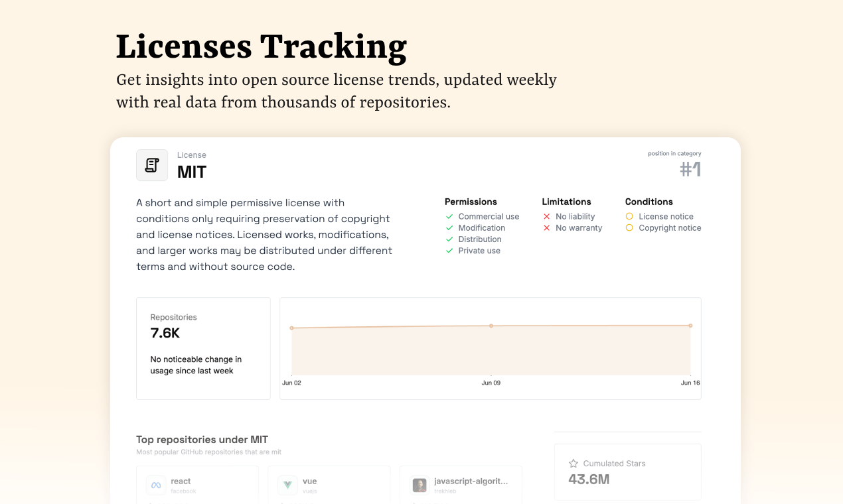The width and height of the screenshot is (843, 504).
Task: Click the Distribution checkmark icon
Action: coord(449,239)
